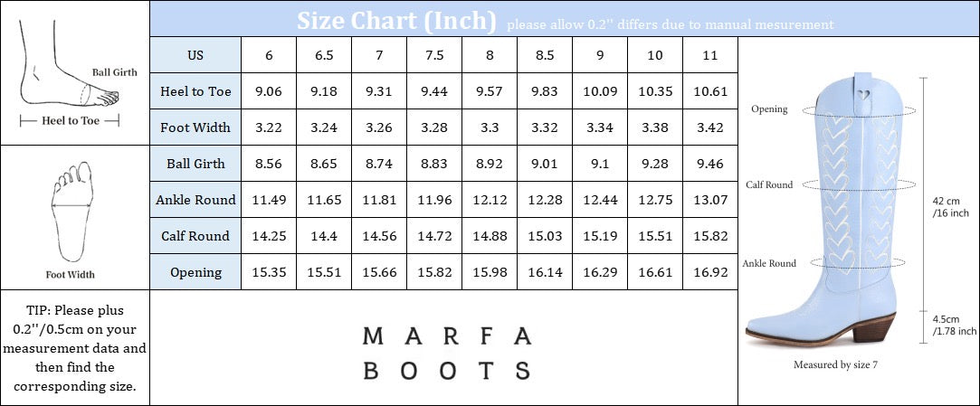This screenshot has height=406, width=980.
Task: Click the heart cutout on boot pull strap
Action: click(x=868, y=91)
